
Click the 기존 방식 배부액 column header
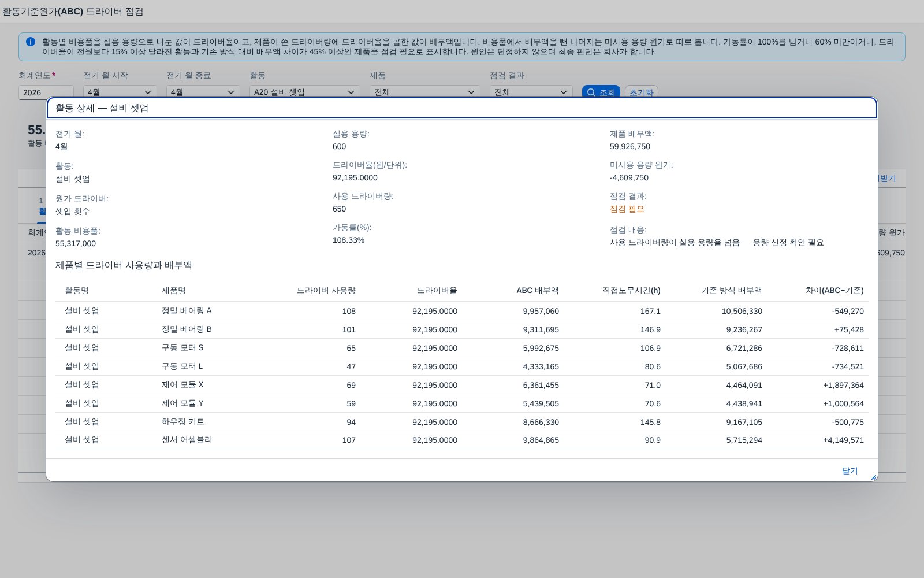point(732,291)
